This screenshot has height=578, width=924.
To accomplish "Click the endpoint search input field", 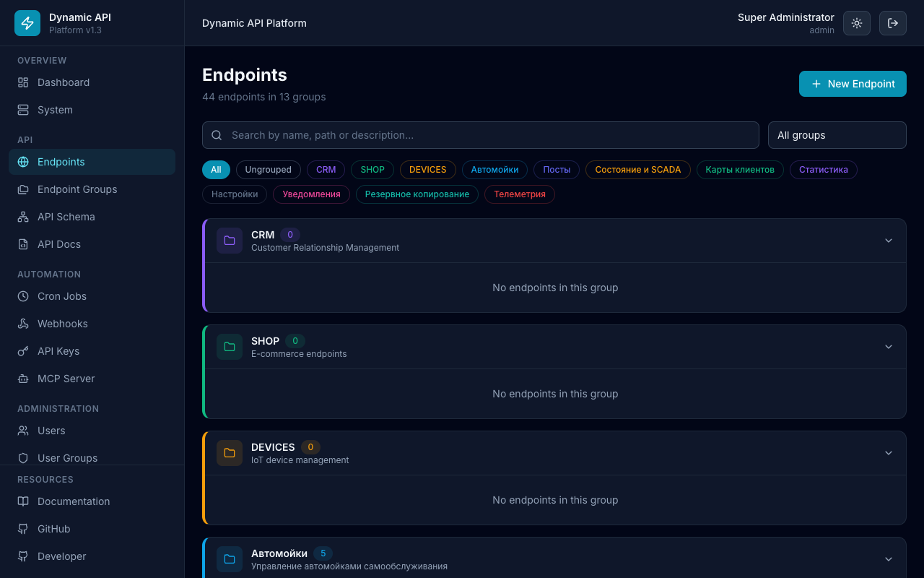I will pos(481,135).
